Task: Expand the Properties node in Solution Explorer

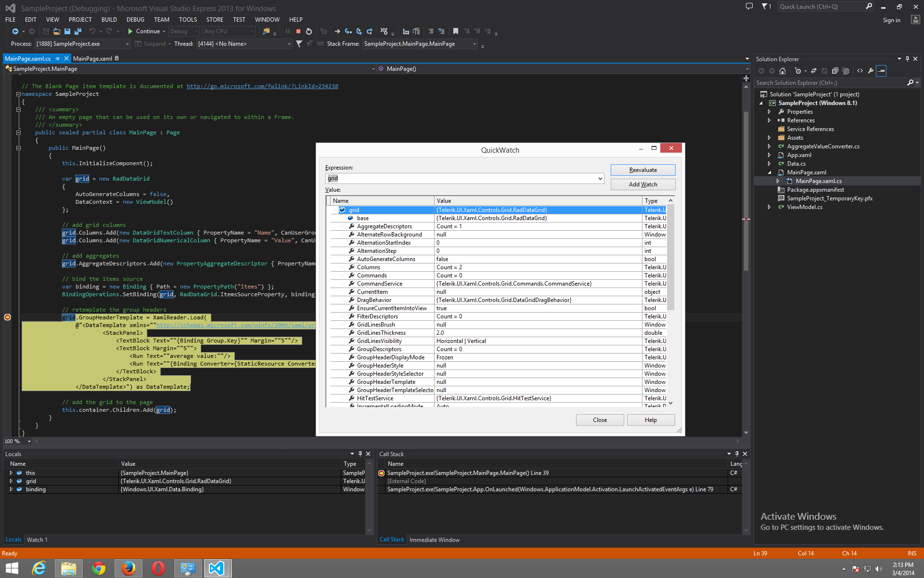Action: 769,112
